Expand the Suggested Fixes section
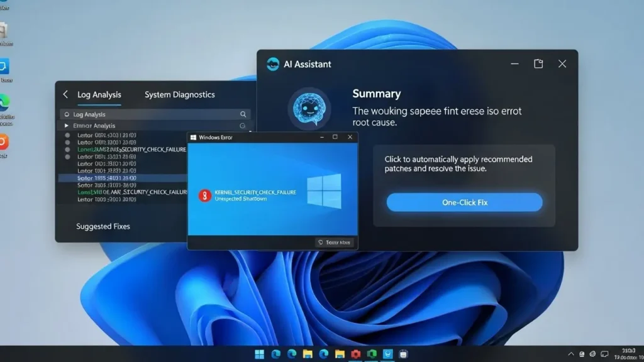 (x=103, y=226)
